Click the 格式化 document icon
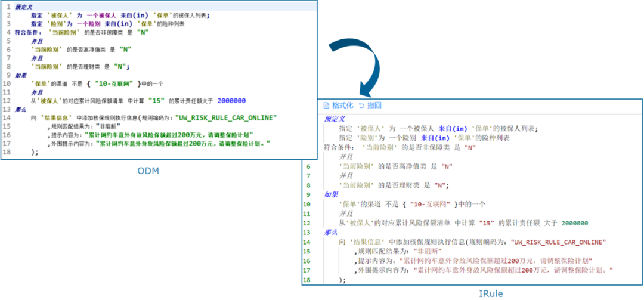The width and height of the screenshot is (644, 300). (326, 106)
